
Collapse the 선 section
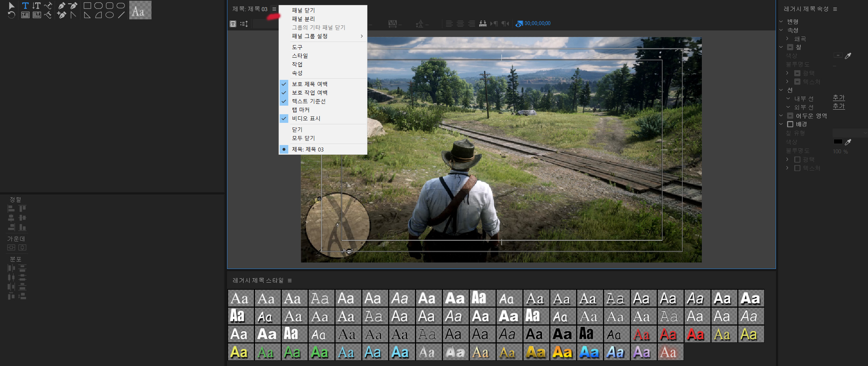point(781,90)
